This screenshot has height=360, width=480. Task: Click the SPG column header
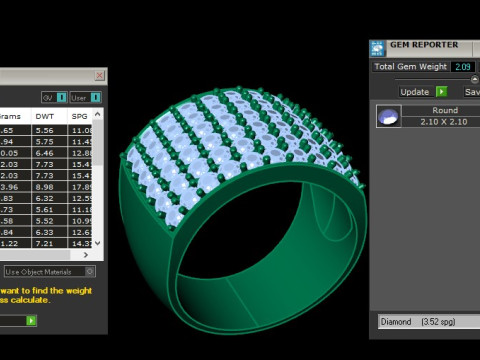(x=79, y=116)
